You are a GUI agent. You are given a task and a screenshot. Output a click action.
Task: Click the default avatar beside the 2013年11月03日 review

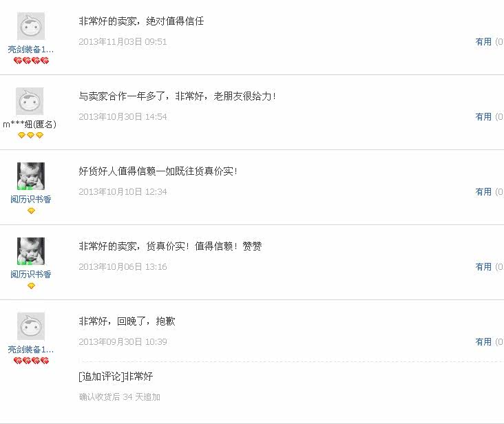(30, 26)
